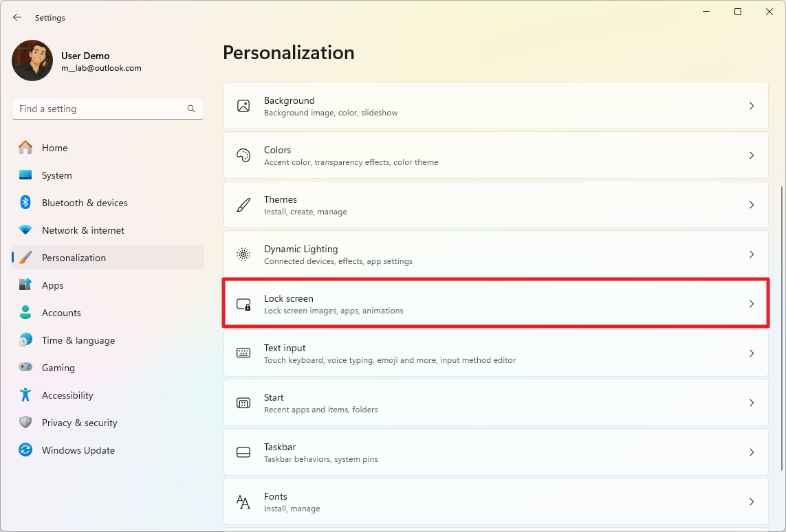Viewport: 786px width, 532px height.
Task: Open Start settings using its chevron
Action: pyautogui.click(x=752, y=403)
